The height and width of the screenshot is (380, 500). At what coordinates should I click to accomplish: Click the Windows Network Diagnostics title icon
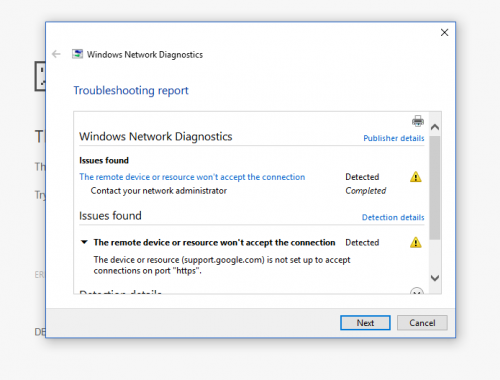tap(77, 54)
